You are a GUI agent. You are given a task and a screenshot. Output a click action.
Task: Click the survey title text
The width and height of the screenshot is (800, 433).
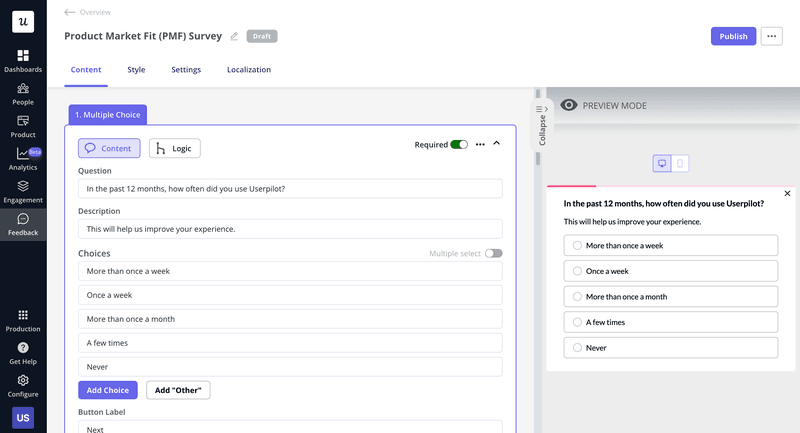coord(143,36)
